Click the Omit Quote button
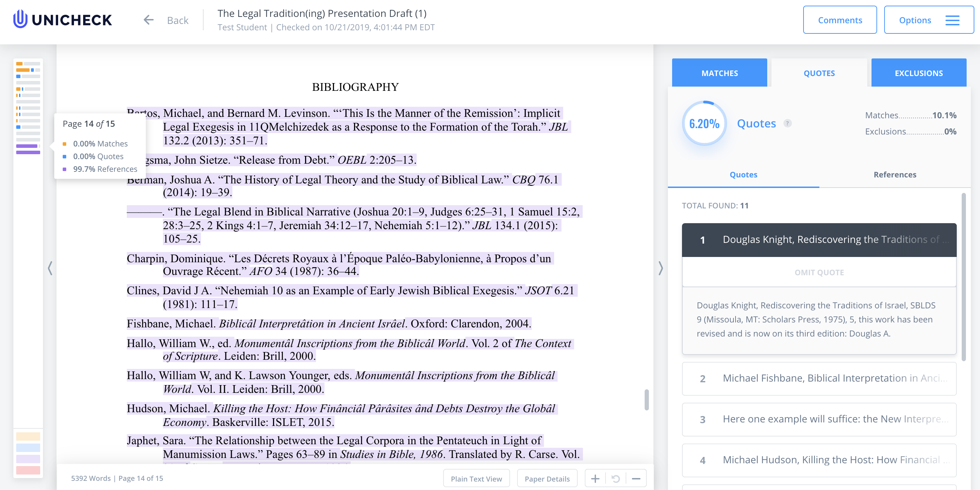Viewport: 980px width, 490px height. tap(819, 272)
